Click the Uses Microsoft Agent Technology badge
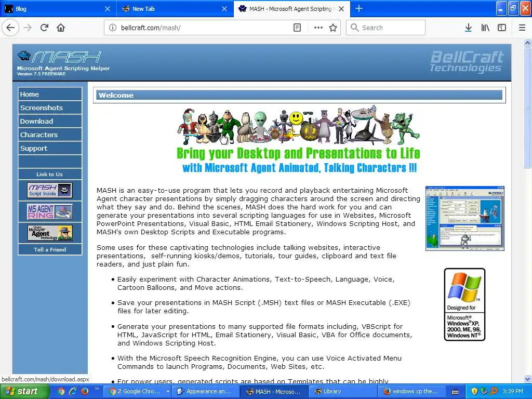Screen dimensions: 532x399 tap(50, 233)
